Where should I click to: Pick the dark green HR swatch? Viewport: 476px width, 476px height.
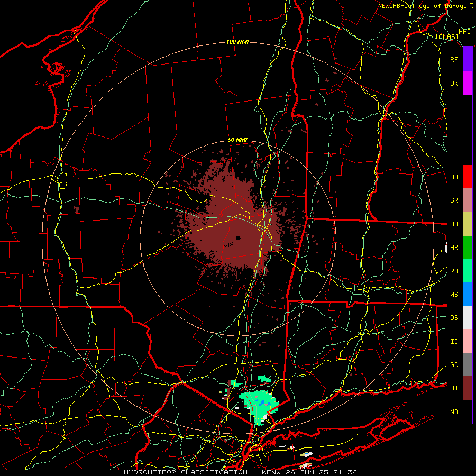(467, 248)
